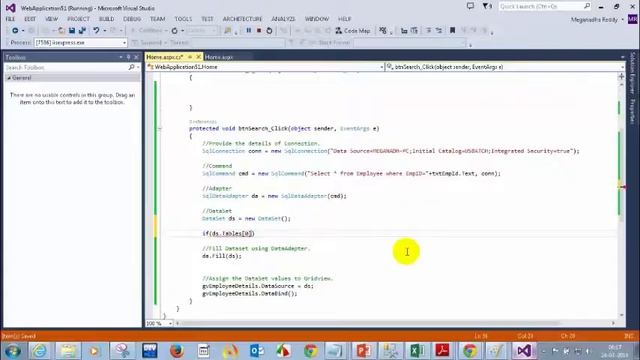The height and width of the screenshot is (360, 640).
Task: Open Excel from the taskbar
Action: 417,351
